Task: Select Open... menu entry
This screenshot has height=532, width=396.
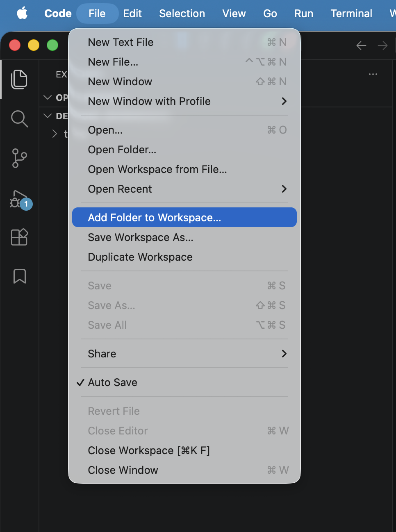Action: pyautogui.click(x=184, y=130)
